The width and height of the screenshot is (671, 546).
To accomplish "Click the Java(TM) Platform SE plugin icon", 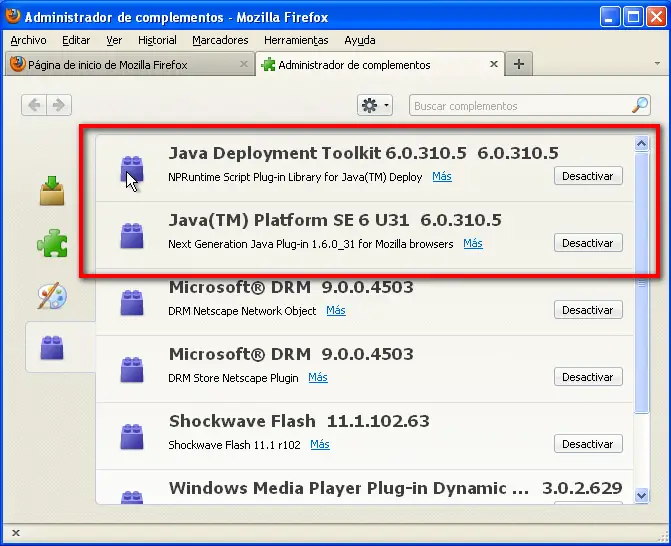I will 132,236.
